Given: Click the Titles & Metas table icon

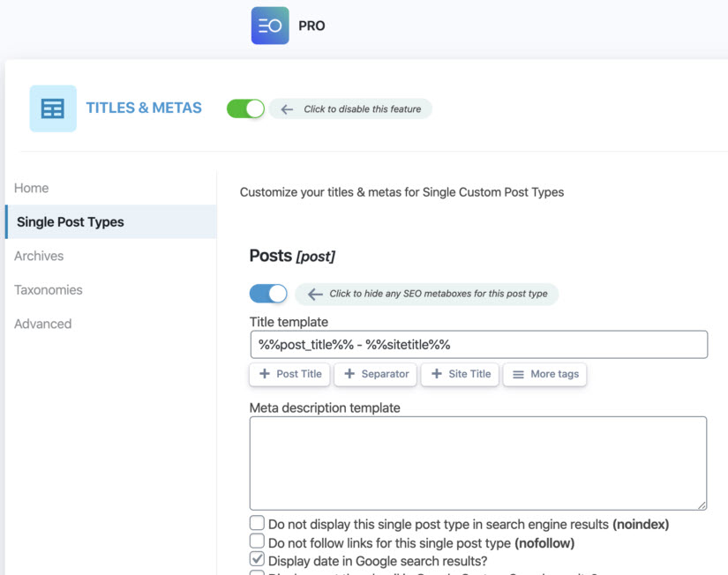Looking at the screenshot, I should tap(53, 108).
